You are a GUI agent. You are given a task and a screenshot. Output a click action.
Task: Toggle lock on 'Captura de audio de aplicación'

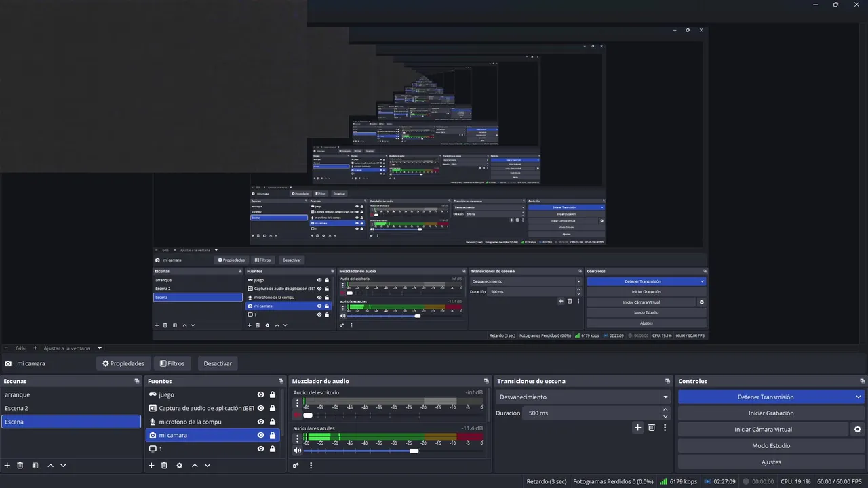point(273,408)
